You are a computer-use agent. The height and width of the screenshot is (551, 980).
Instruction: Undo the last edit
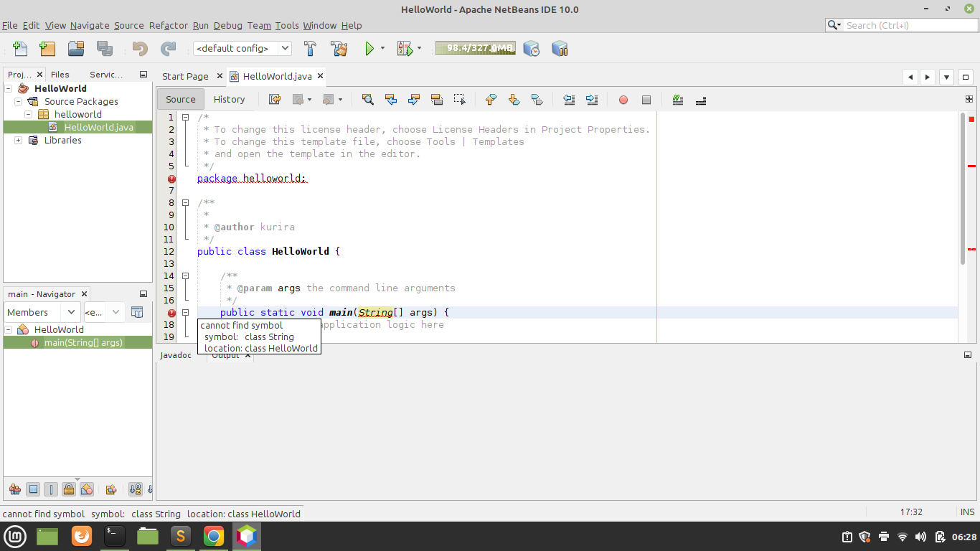point(140,49)
